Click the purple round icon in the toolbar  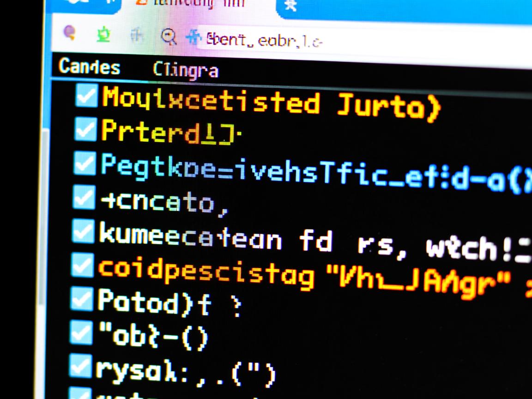tap(70, 32)
